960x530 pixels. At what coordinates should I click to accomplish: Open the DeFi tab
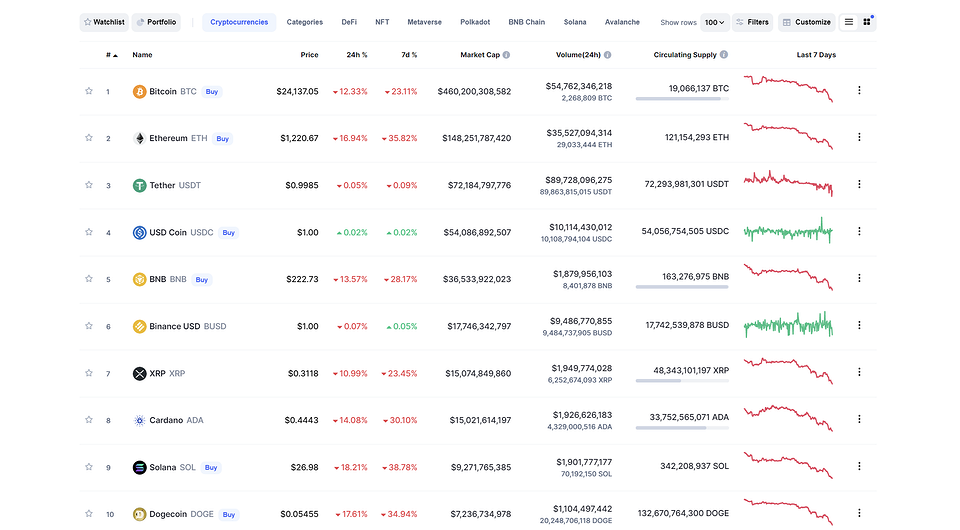(x=349, y=22)
